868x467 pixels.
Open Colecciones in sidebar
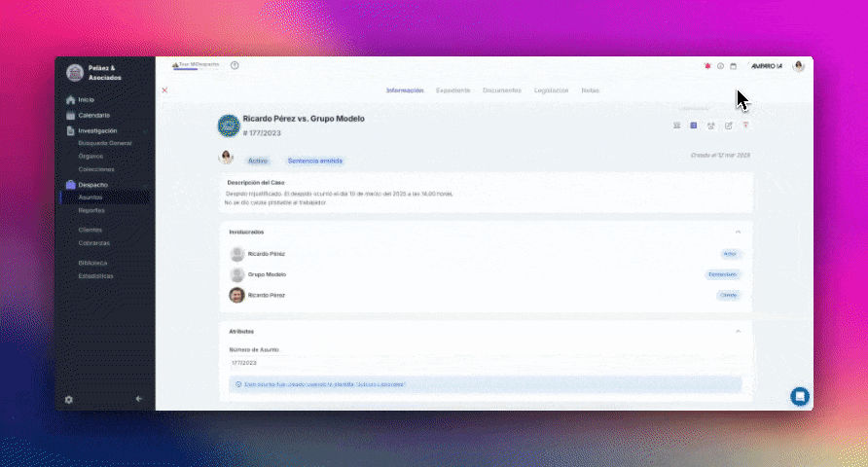[96, 169]
